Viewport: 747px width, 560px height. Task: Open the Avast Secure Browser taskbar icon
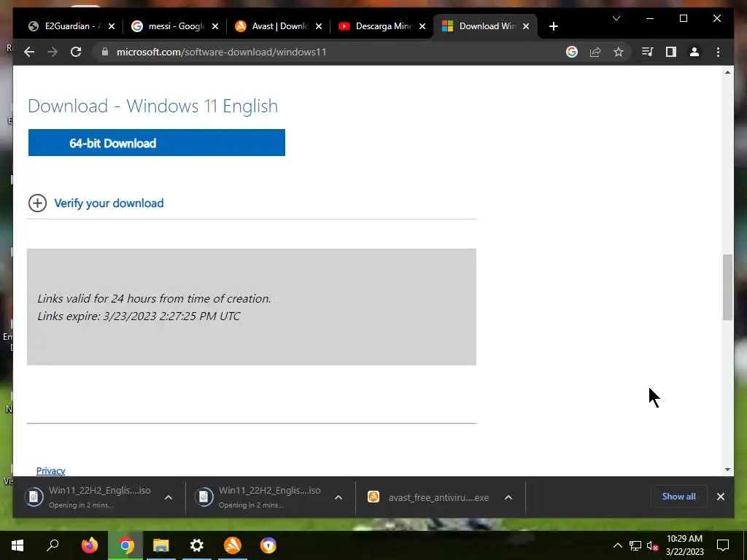(x=268, y=545)
